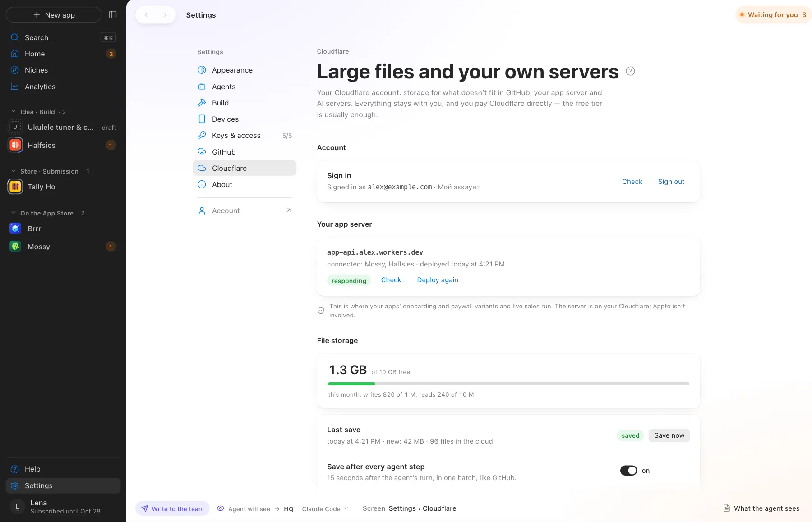This screenshot has width=812, height=522.
Task: Click the back navigation arrow
Action: pyautogui.click(x=146, y=15)
